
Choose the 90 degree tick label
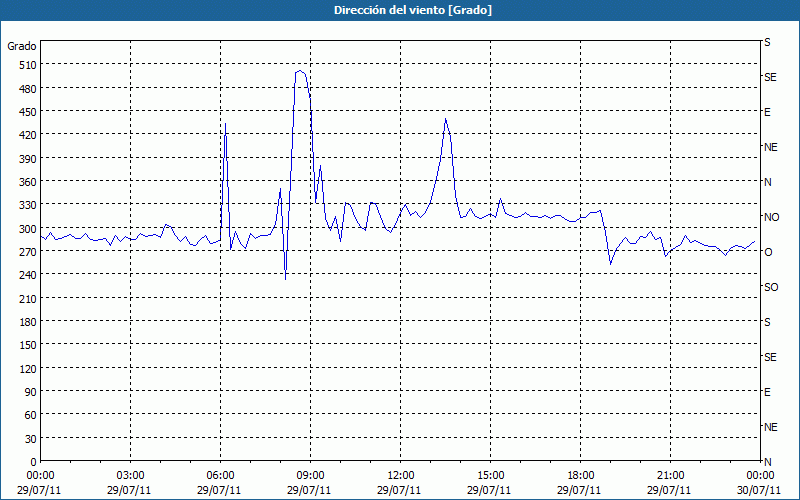[31, 392]
